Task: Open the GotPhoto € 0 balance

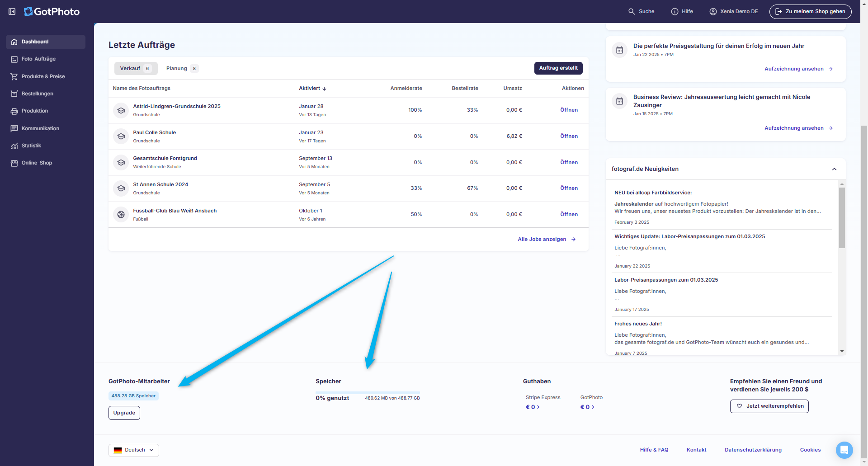Action: coord(587,407)
